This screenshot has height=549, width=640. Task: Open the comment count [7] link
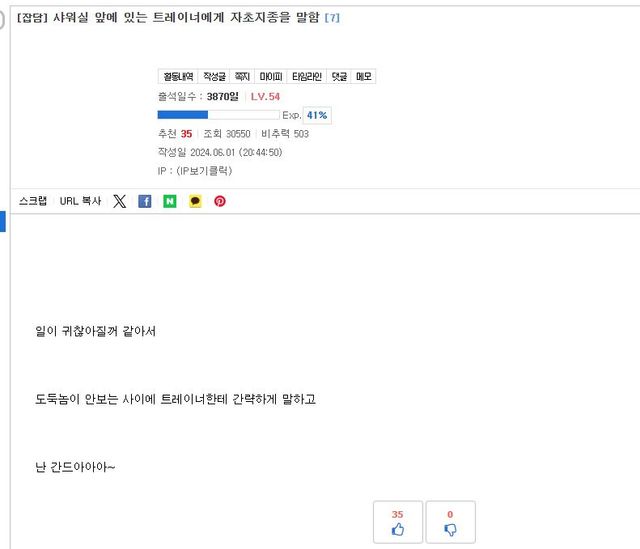[332, 18]
